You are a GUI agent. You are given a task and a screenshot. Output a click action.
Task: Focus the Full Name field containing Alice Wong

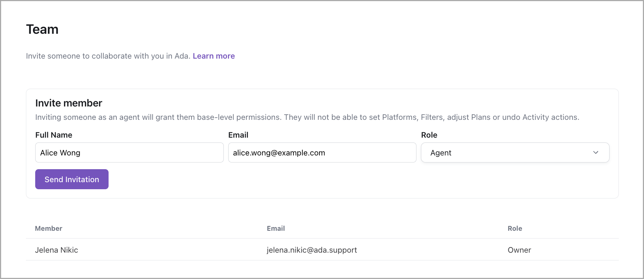pos(129,152)
